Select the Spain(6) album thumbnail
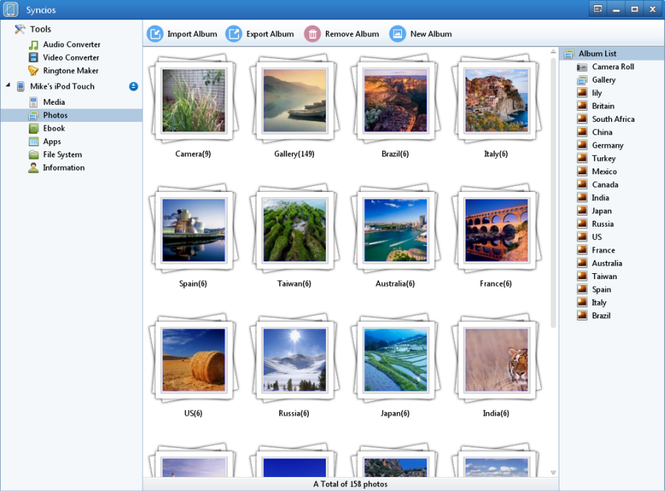Viewport: 665px width, 491px height. [x=193, y=230]
